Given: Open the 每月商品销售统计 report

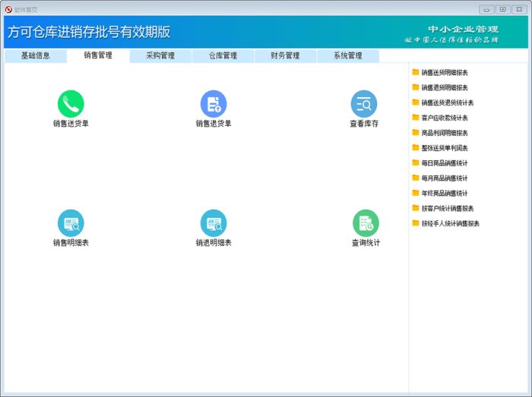Looking at the screenshot, I should pyautogui.click(x=440, y=178).
